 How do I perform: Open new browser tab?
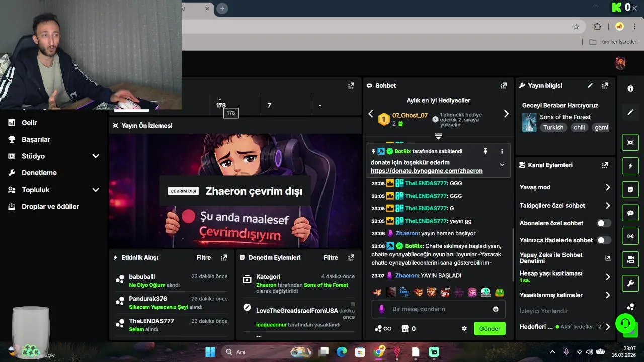(x=222, y=8)
